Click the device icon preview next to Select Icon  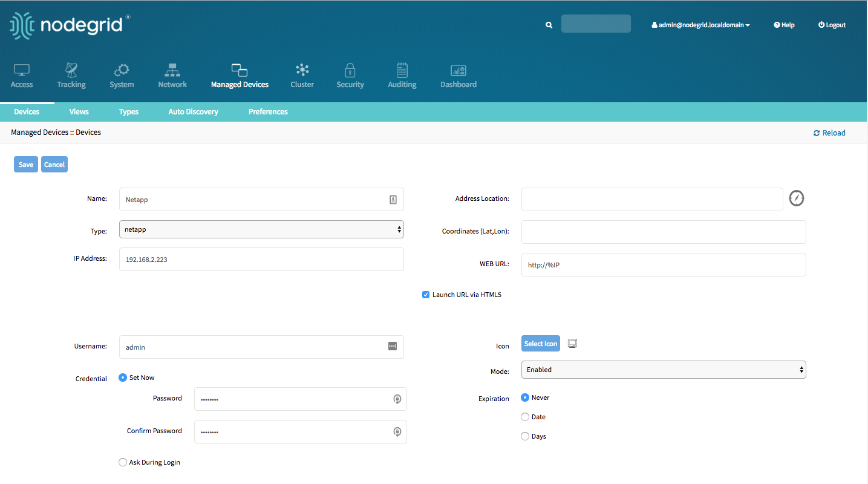coord(573,344)
